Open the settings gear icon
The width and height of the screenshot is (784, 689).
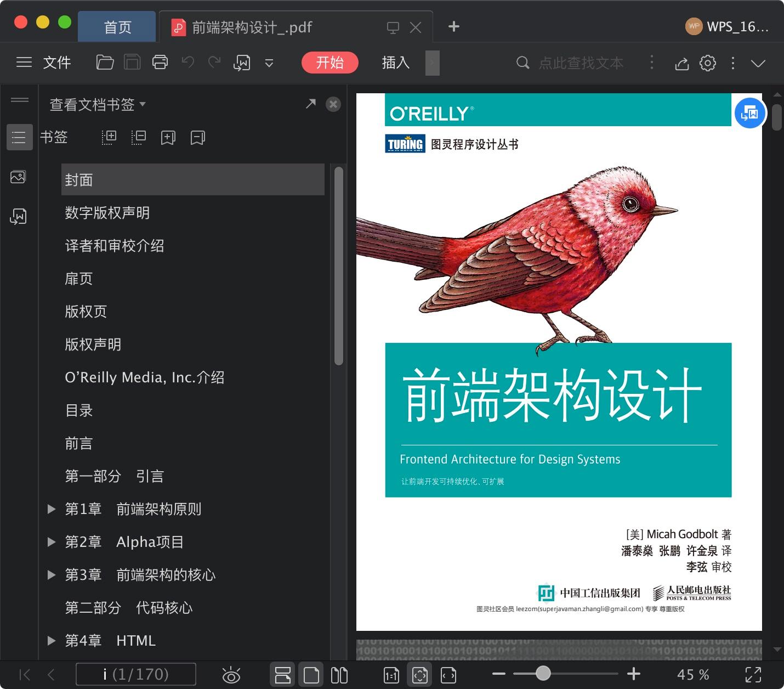pos(708,63)
